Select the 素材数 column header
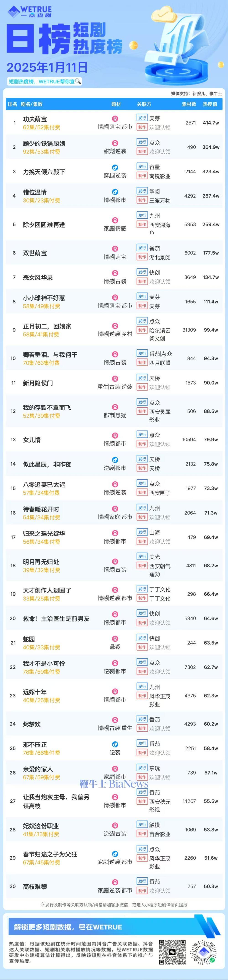228x980 pixels. (x=189, y=104)
